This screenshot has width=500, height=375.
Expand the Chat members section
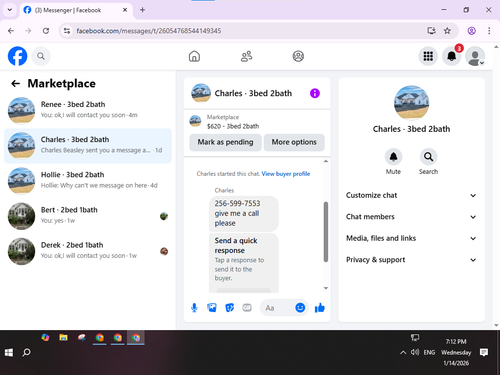click(x=411, y=217)
